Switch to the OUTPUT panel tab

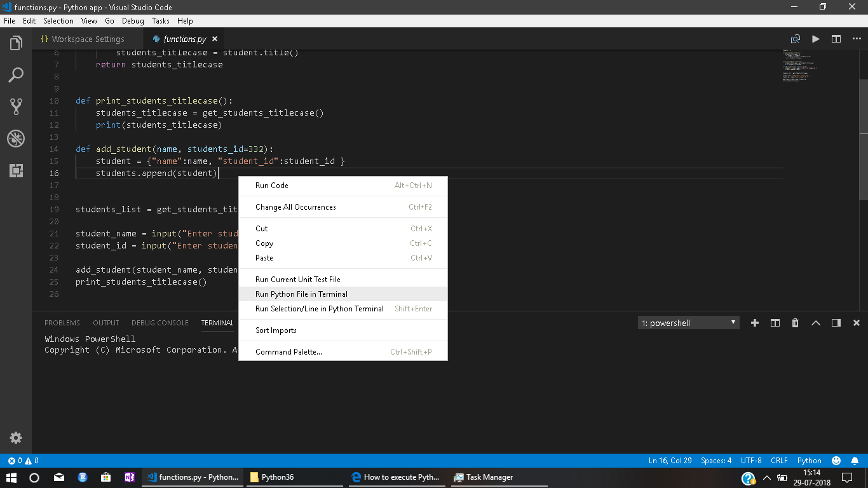click(x=106, y=323)
